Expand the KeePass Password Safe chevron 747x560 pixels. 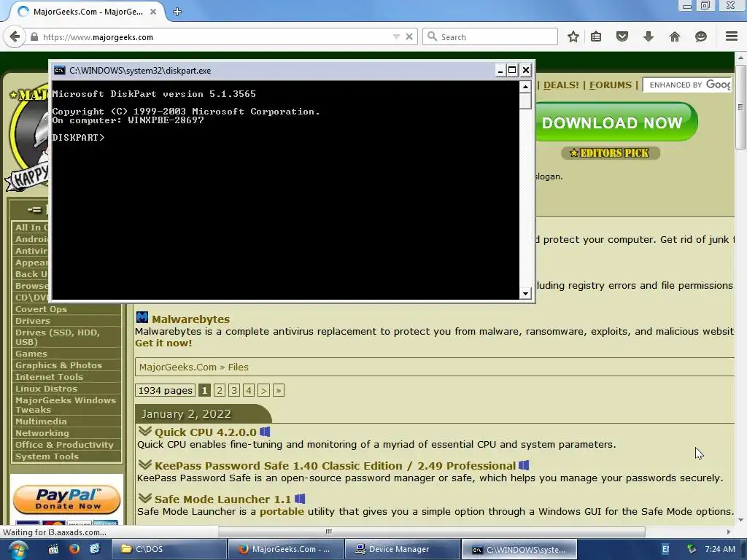coord(145,464)
